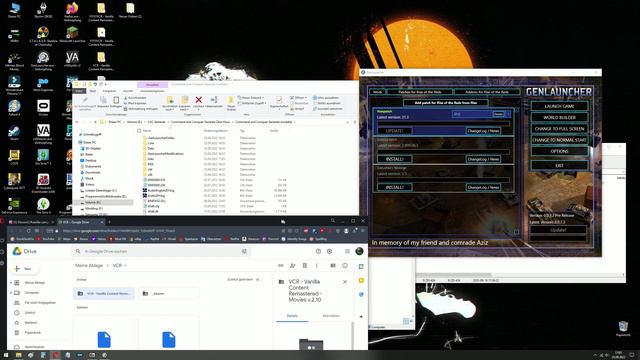Open WORLD BUILDER in GenLauncher
The image size is (640, 360).
559,118
